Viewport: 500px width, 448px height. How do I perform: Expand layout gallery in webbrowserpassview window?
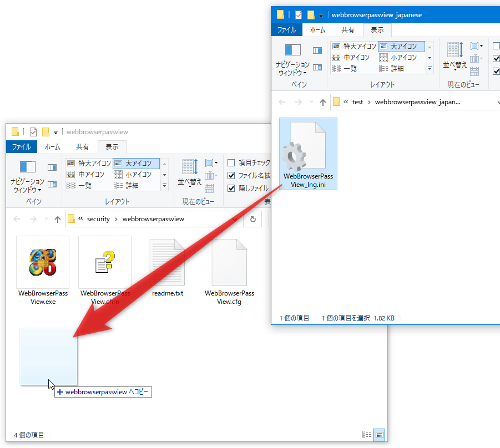(165, 185)
